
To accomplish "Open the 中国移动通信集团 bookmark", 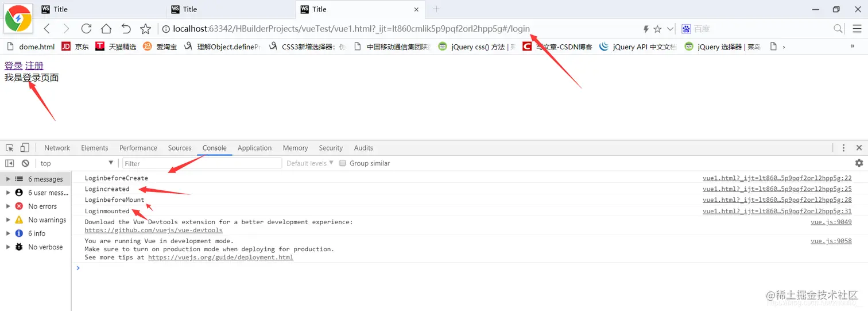I will [392, 47].
